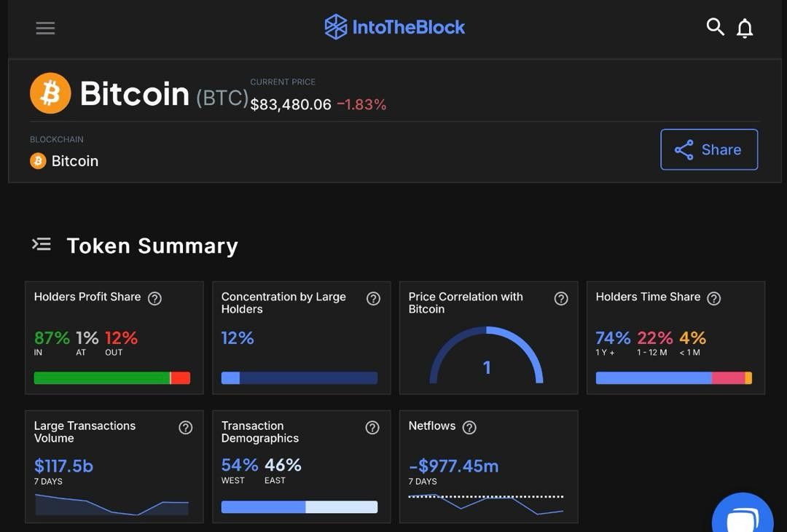
Task: Click the search magnifier icon
Action: [x=715, y=27]
